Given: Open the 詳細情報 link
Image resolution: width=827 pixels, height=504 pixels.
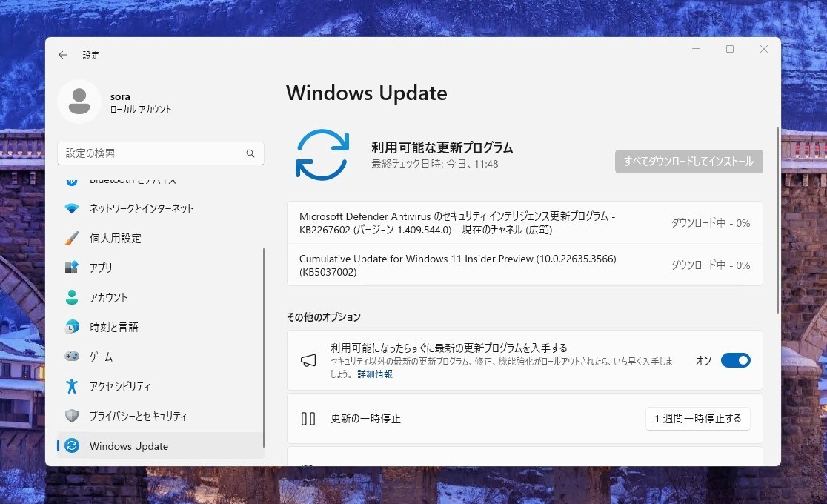Looking at the screenshot, I should pos(374,374).
